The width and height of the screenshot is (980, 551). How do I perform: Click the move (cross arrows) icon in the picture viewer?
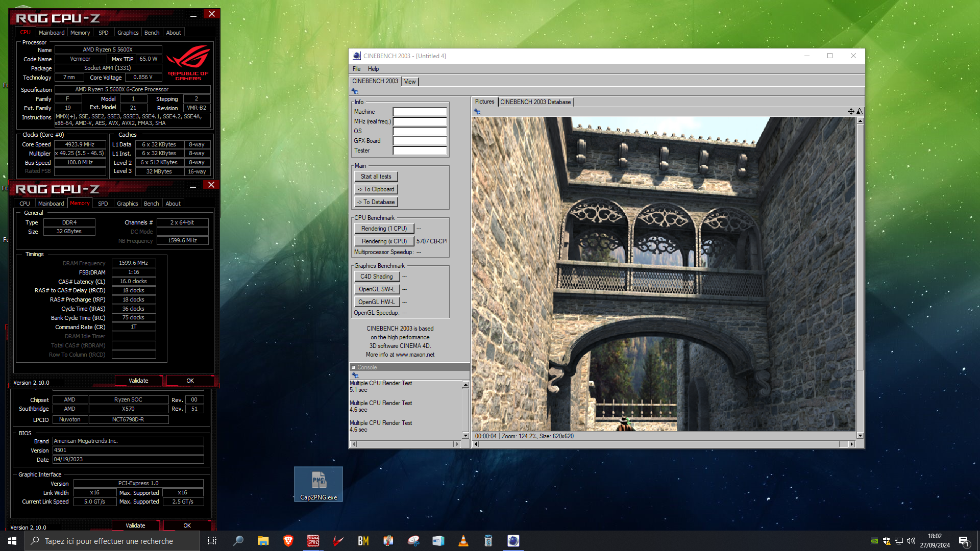tap(851, 111)
